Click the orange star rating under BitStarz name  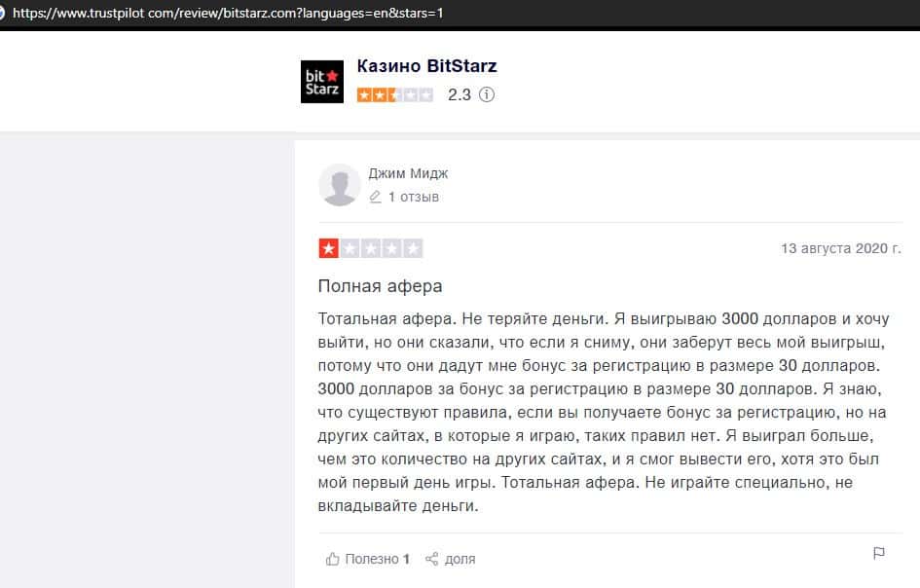395,94
